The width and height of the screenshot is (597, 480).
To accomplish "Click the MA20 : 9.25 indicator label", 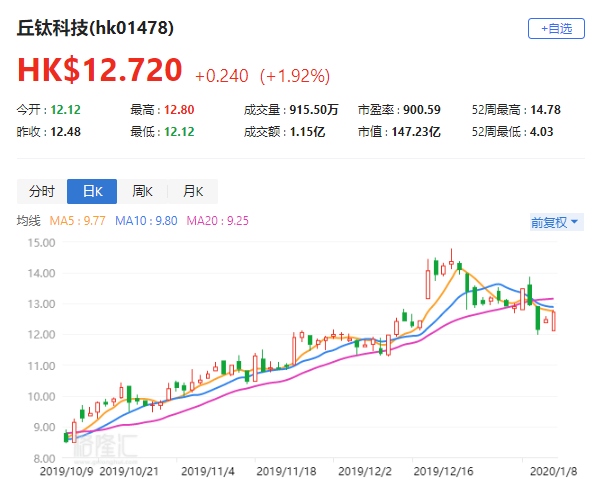I will pos(217,221).
